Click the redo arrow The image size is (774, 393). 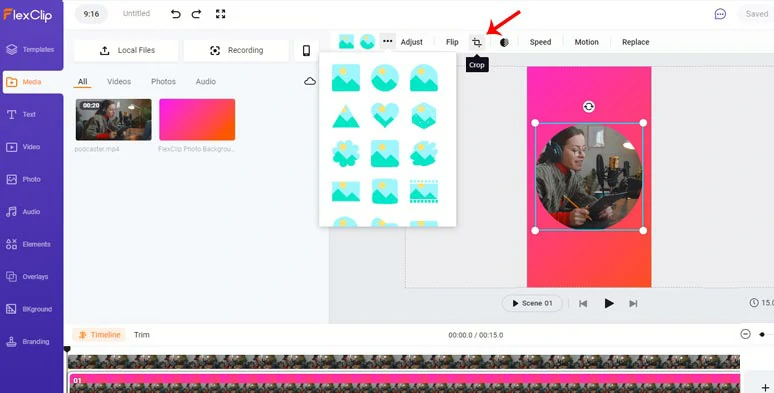click(196, 14)
